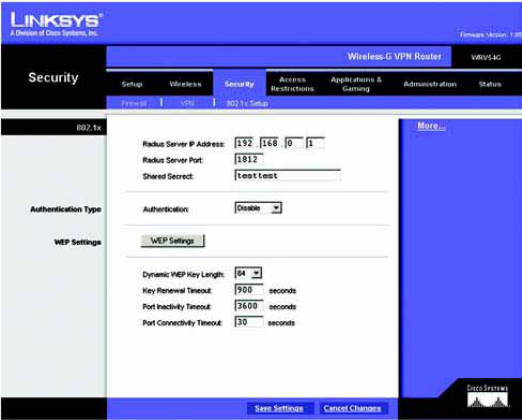
Task: Click the Save Settings button
Action: (x=279, y=408)
